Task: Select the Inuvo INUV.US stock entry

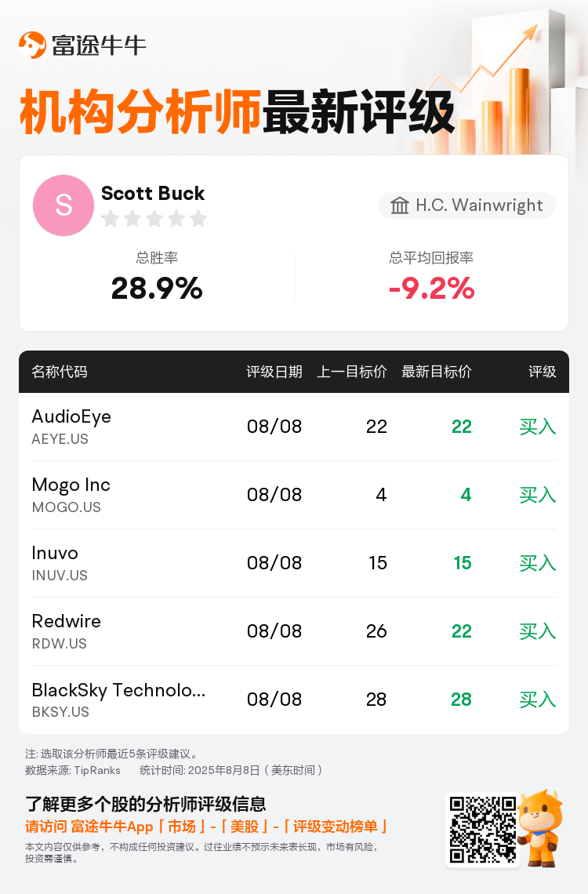Action: point(294,563)
